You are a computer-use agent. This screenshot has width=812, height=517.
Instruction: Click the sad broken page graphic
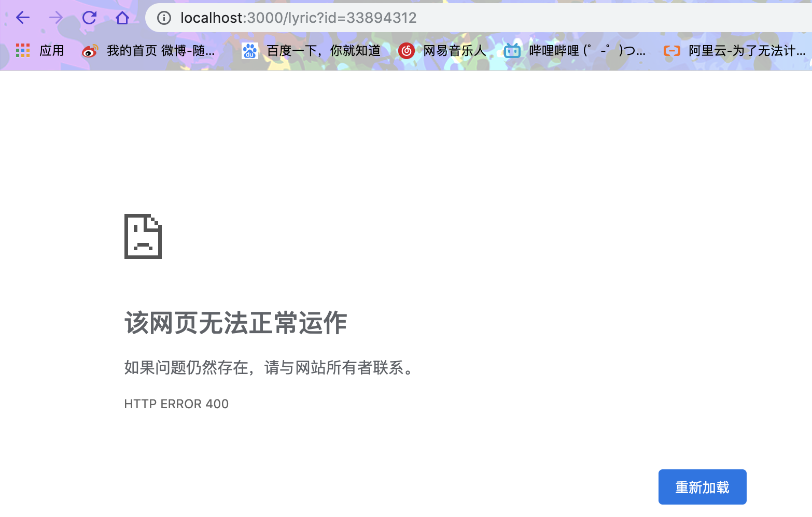(x=143, y=236)
